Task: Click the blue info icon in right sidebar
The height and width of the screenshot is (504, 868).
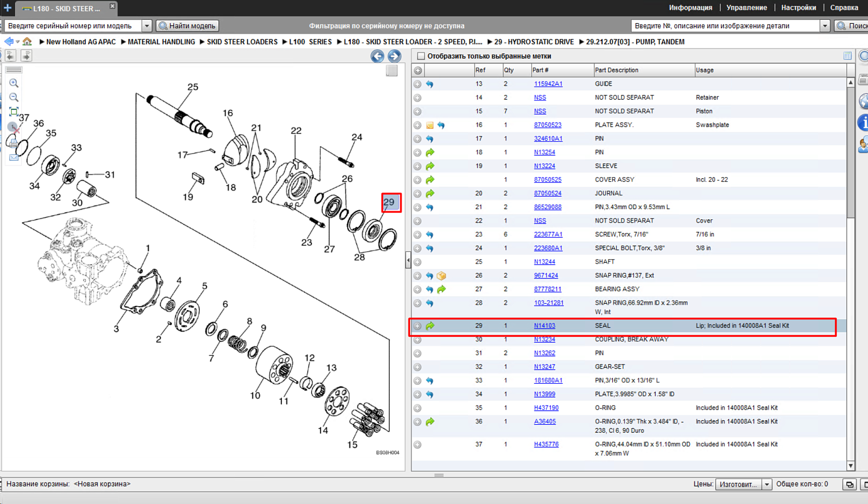Action: [863, 123]
